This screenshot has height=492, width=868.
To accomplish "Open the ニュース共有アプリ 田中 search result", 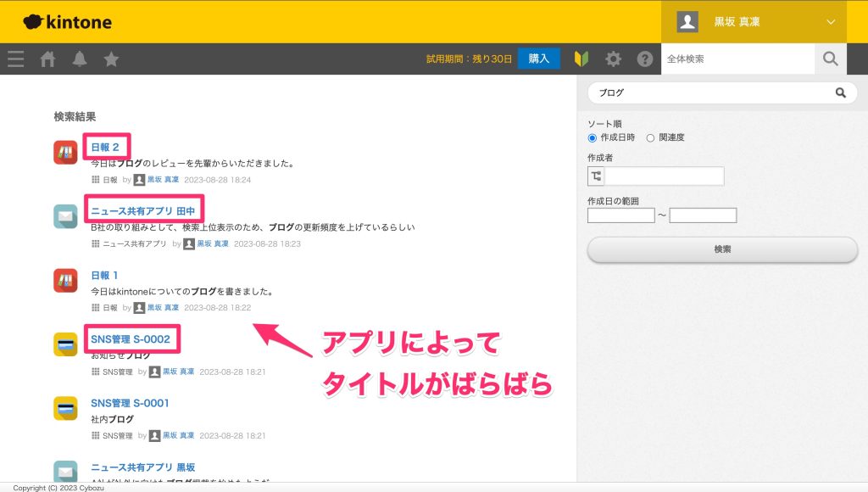I will (142, 211).
